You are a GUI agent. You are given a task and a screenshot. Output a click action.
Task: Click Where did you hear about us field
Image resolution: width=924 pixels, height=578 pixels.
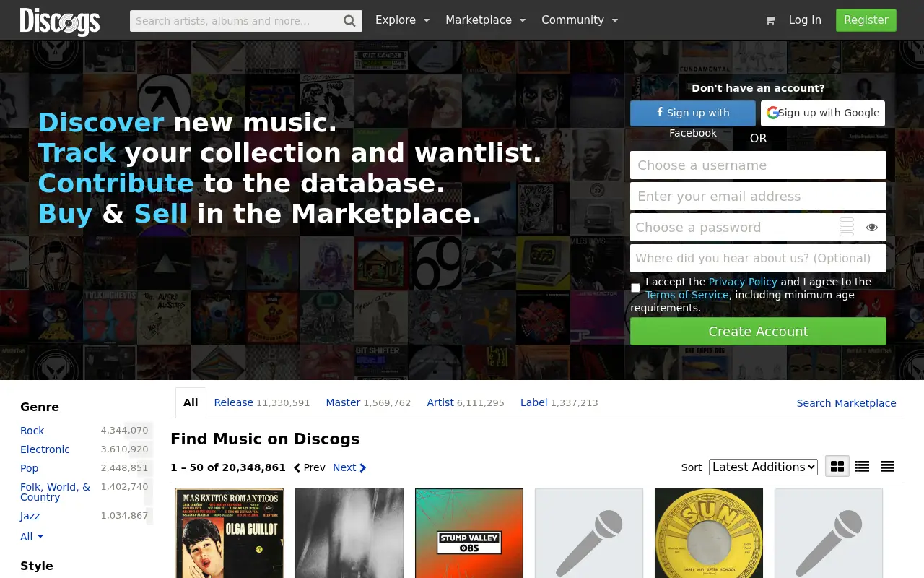pyautogui.click(x=758, y=259)
